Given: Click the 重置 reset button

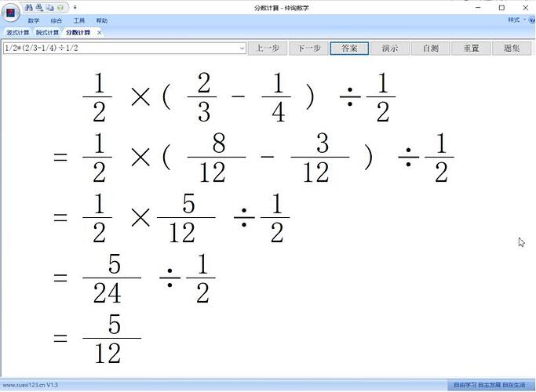Looking at the screenshot, I should tap(472, 48).
